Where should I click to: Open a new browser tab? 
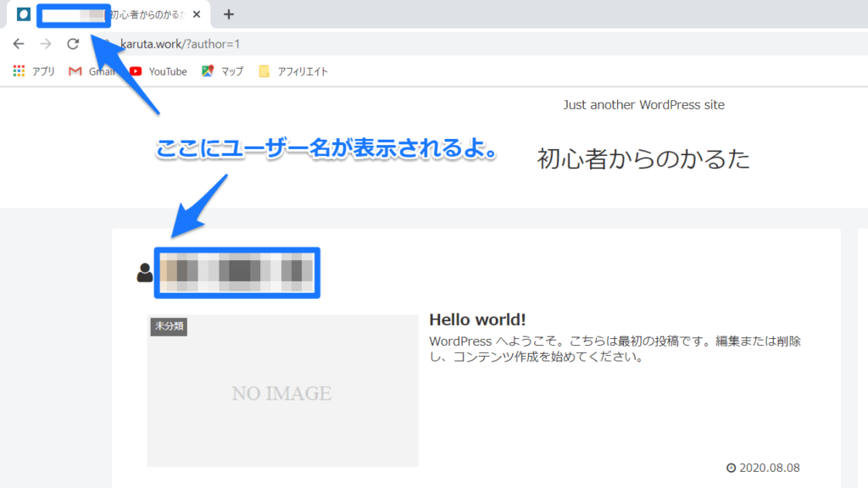click(229, 14)
